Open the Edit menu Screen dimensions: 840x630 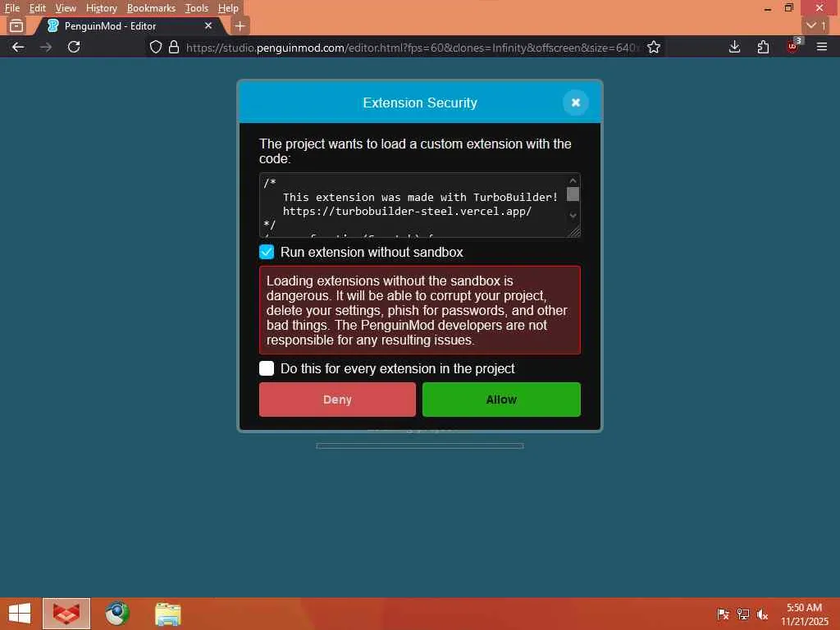(x=37, y=8)
